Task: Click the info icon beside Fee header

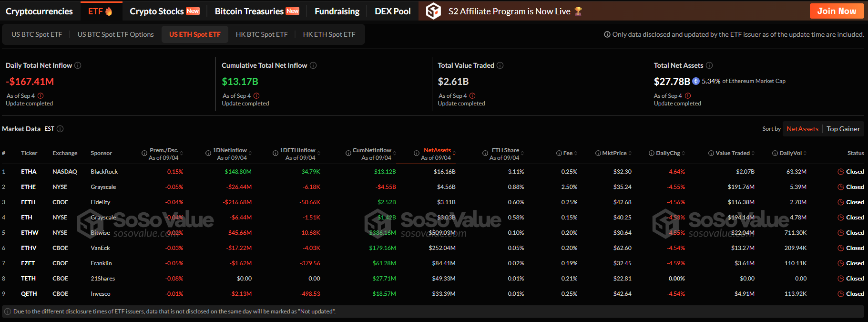Action: [559, 153]
